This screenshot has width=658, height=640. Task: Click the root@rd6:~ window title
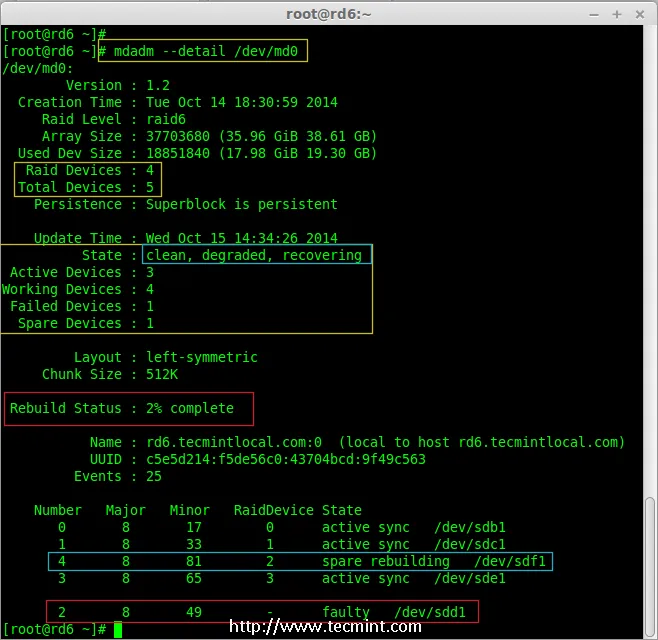329,13
